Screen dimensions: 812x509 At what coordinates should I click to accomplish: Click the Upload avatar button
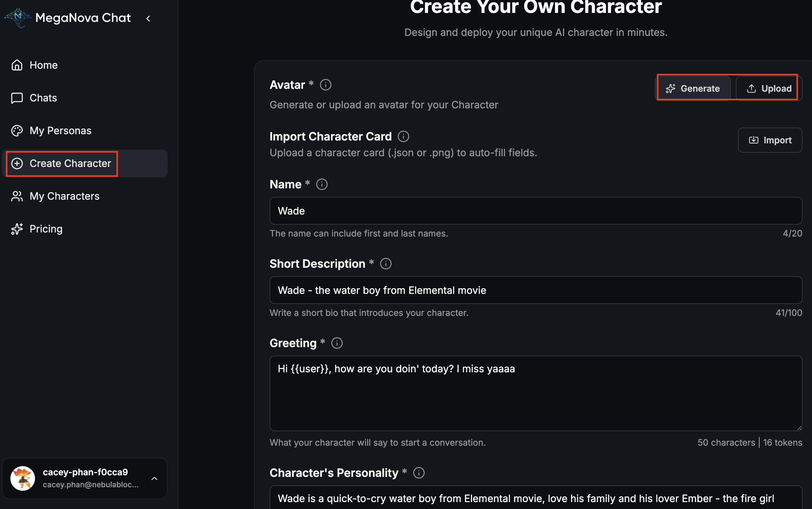point(769,89)
